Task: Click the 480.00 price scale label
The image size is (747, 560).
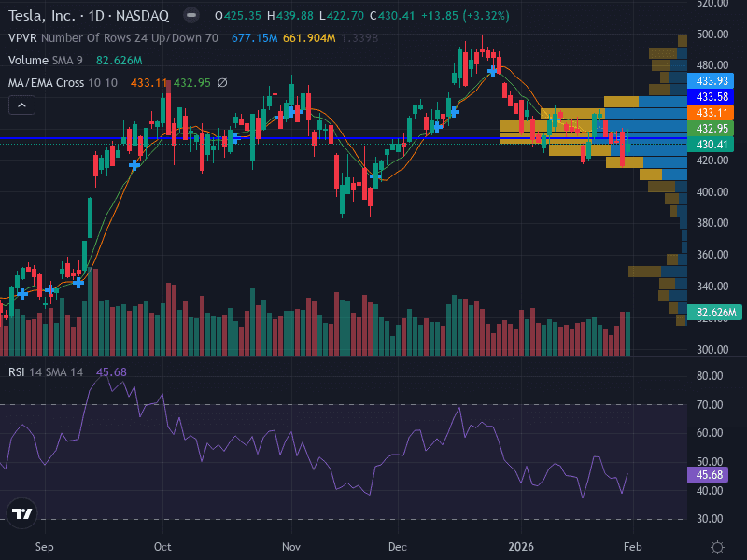Action: [x=712, y=65]
